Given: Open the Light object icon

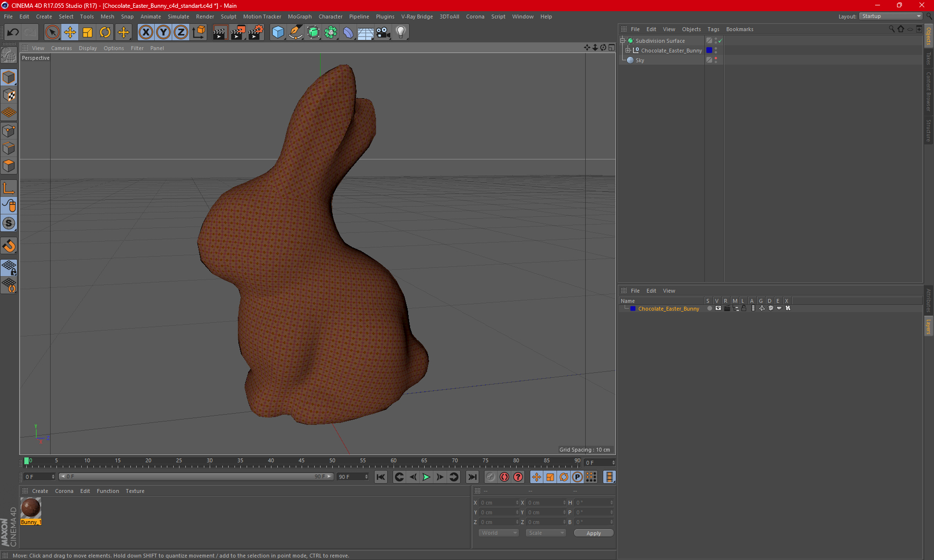Looking at the screenshot, I should pyautogui.click(x=400, y=33).
